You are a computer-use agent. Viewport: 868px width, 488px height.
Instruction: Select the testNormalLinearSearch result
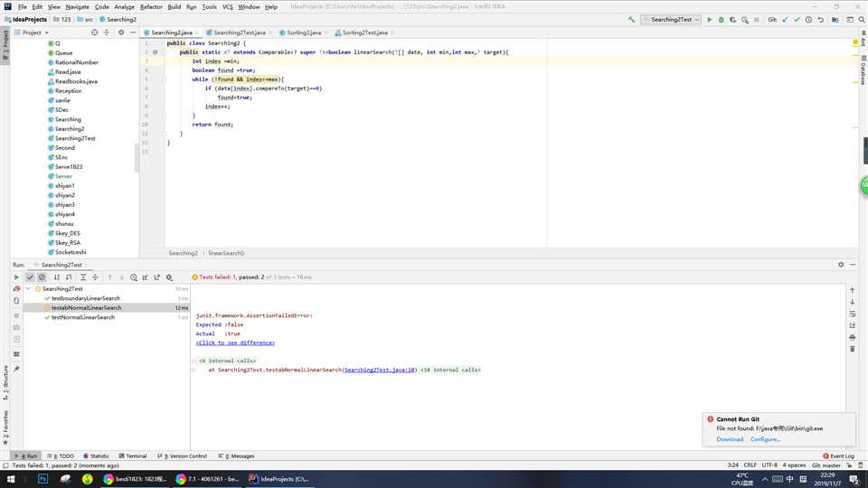point(83,317)
